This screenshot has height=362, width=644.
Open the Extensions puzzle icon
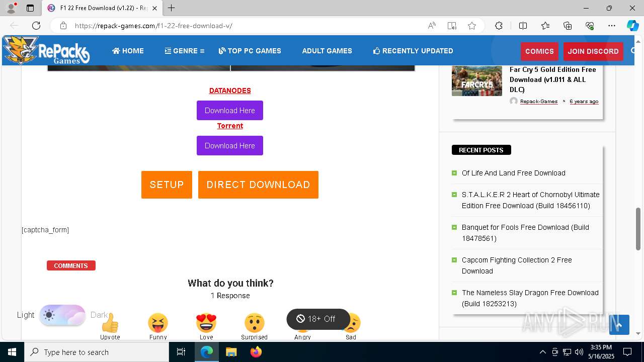click(499, 26)
